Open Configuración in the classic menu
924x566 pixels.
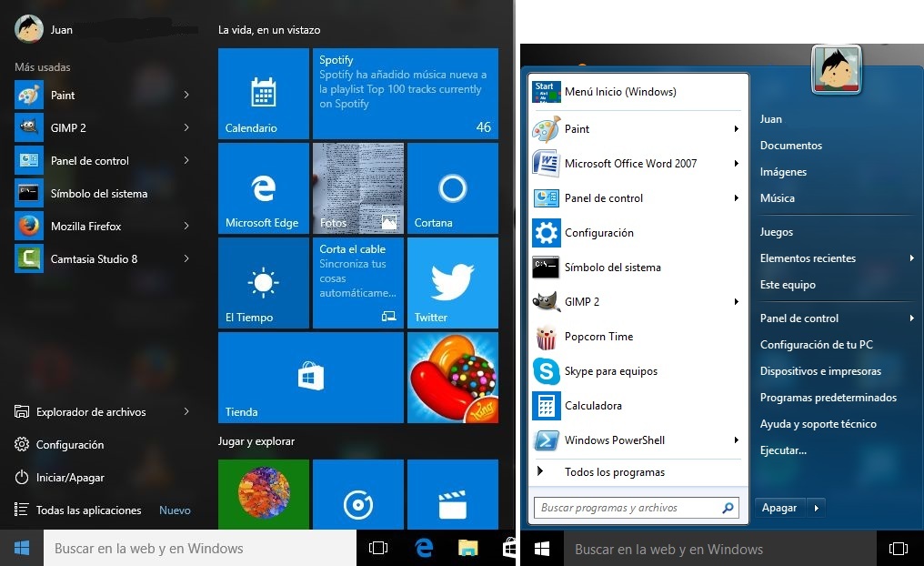637,233
